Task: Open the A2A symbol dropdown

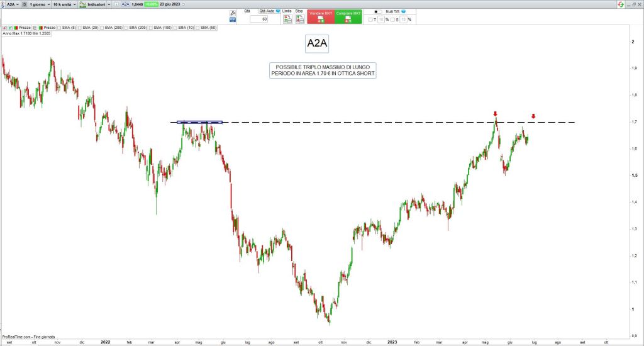Action: (x=11, y=4)
